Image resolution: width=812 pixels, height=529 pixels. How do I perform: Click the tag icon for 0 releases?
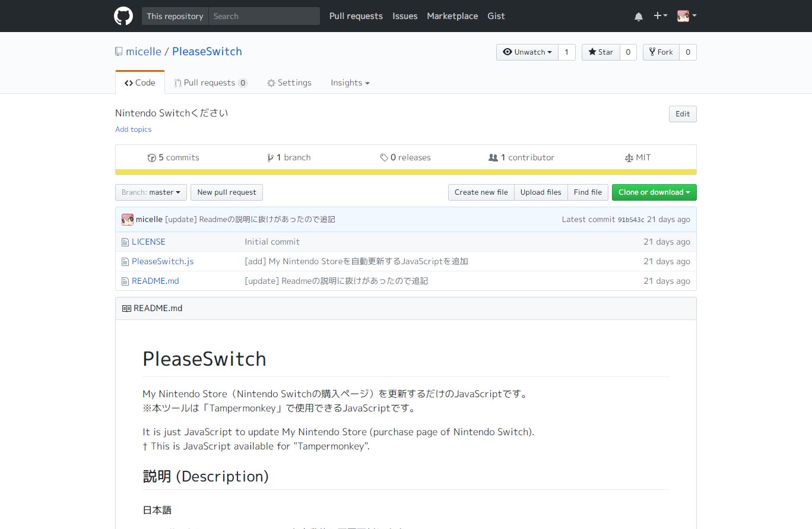tap(384, 157)
